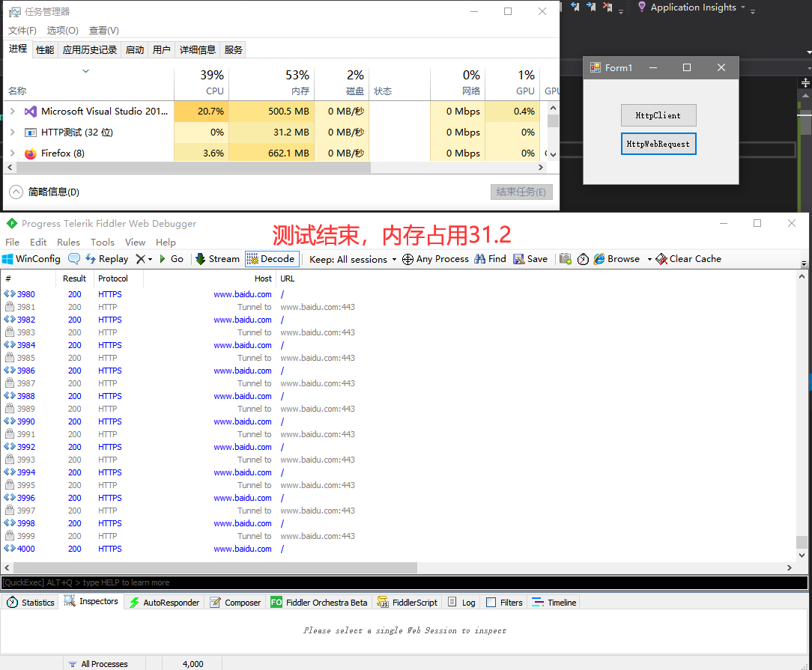Viewport: 812px width, 670px height.
Task: Open the Filters tab with checkbox icon
Action: [x=504, y=602]
